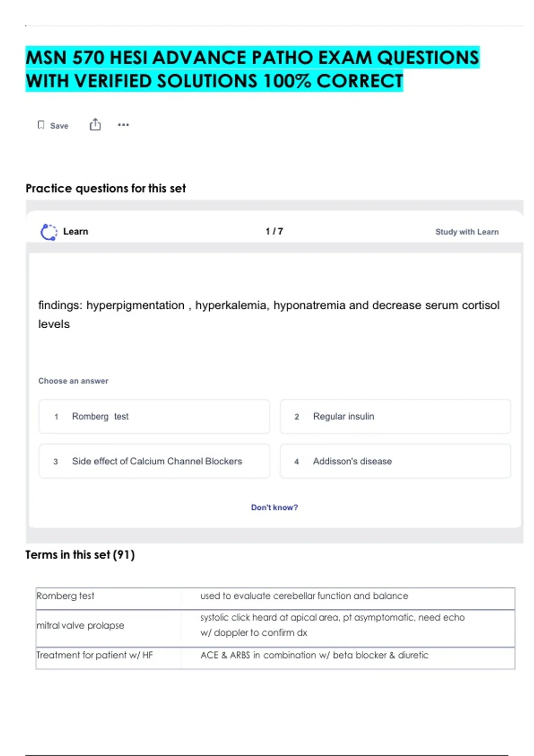Select answer 2 Regular insulin
534x756 pixels.
click(395, 416)
